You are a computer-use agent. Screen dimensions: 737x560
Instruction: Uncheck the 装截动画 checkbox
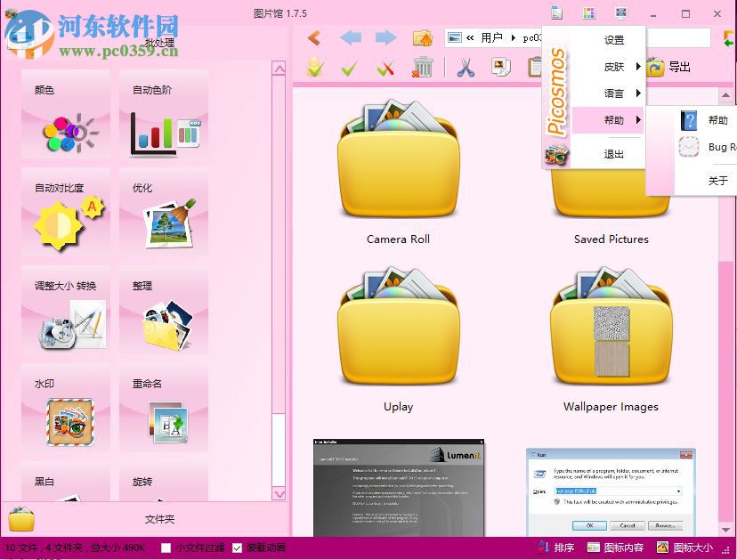tap(237, 548)
